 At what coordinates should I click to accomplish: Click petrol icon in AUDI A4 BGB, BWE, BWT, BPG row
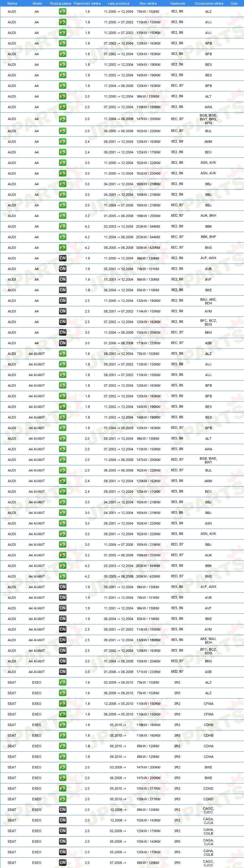pos(63,119)
